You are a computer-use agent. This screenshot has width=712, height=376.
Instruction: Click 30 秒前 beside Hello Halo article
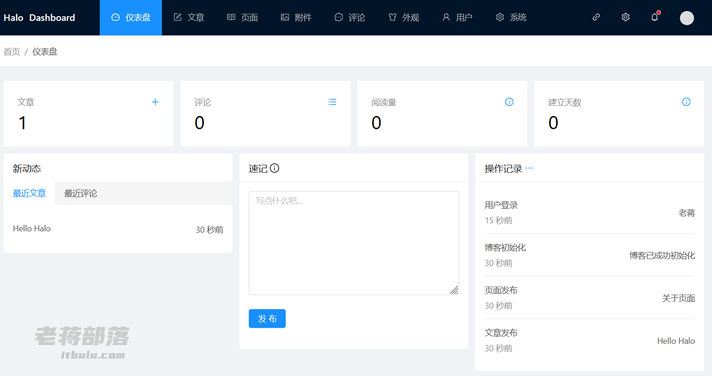click(x=209, y=230)
